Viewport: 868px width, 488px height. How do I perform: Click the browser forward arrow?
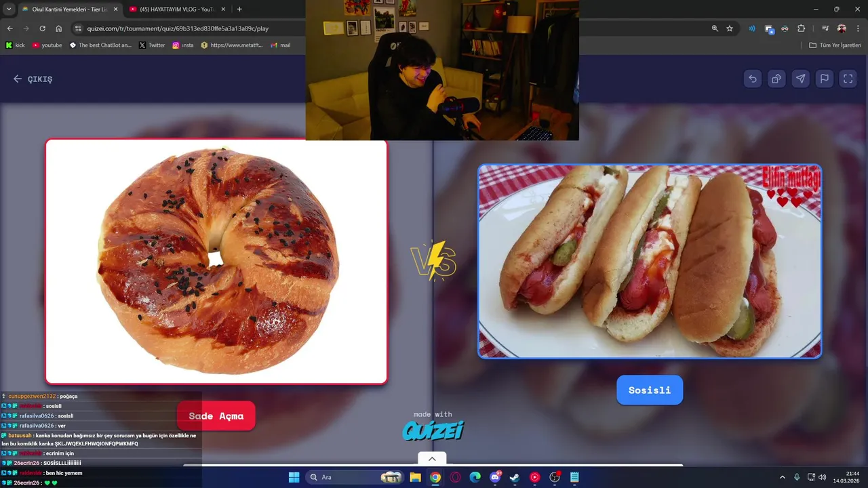(26, 28)
